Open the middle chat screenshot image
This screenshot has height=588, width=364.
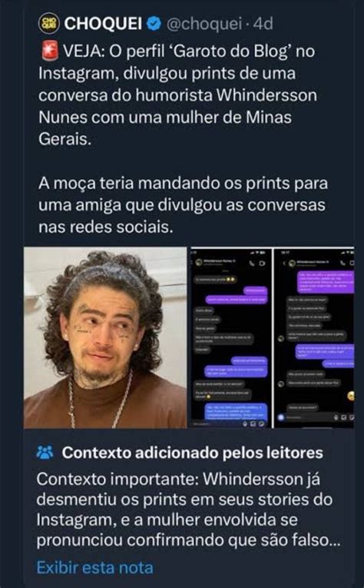(x=230, y=337)
